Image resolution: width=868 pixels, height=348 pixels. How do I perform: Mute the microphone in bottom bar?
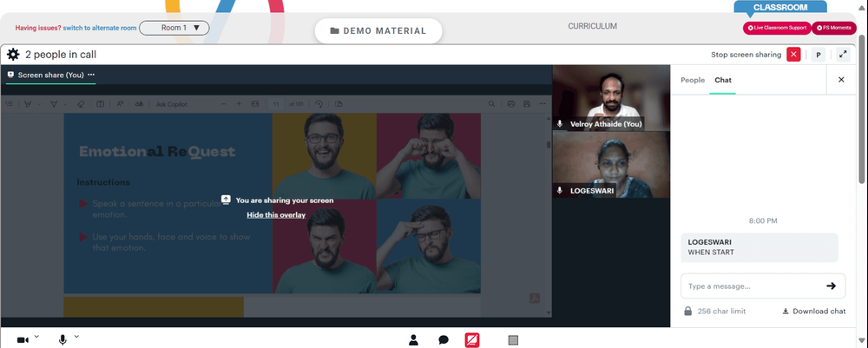62,339
